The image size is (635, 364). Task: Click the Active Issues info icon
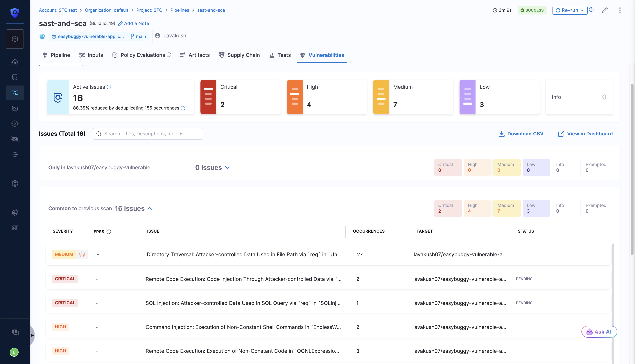pos(109,87)
